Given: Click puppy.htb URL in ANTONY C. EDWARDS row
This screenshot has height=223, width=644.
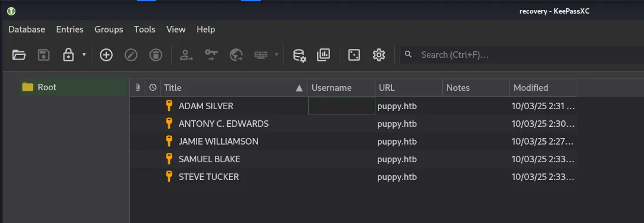Looking at the screenshot, I should [x=397, y=124].
